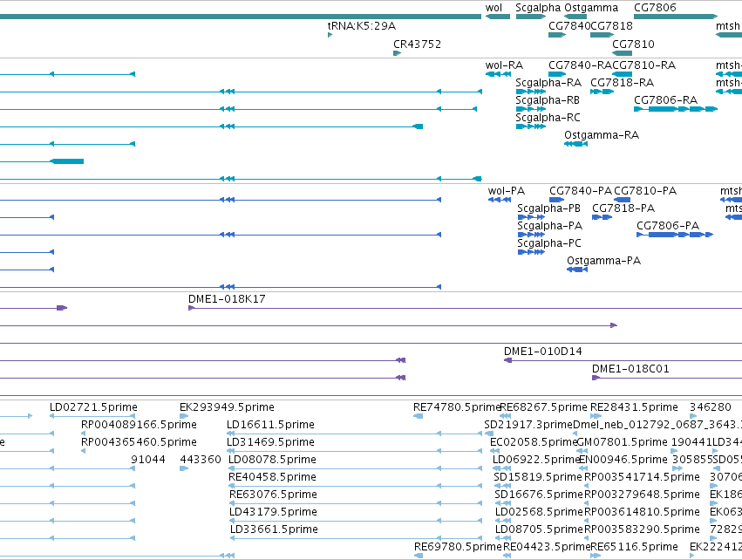The height and width of the screenshot is (560, 742).
Task: Select the CG7840-RA transcript label
Action: coord(580,65)
